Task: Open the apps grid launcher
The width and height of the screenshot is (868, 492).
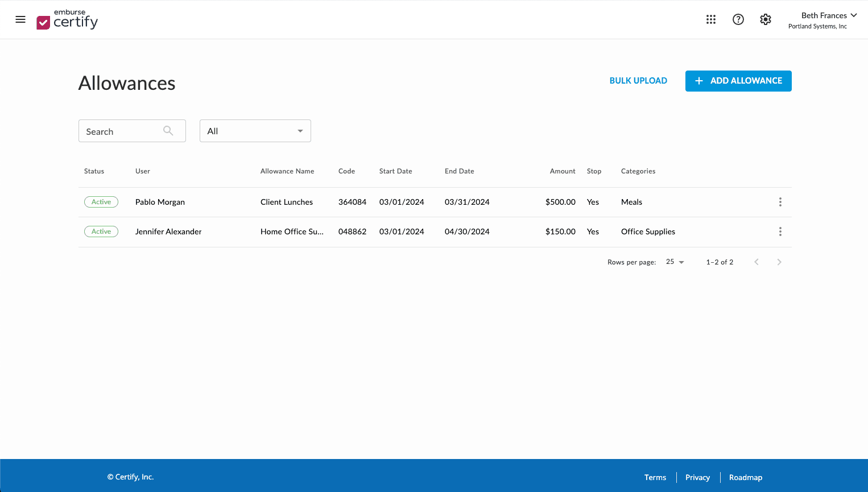Action: 711,19
